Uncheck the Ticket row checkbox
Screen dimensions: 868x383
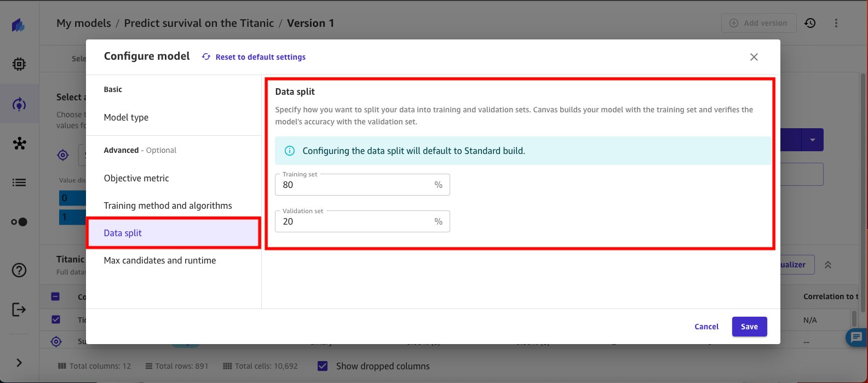point(55,319)
